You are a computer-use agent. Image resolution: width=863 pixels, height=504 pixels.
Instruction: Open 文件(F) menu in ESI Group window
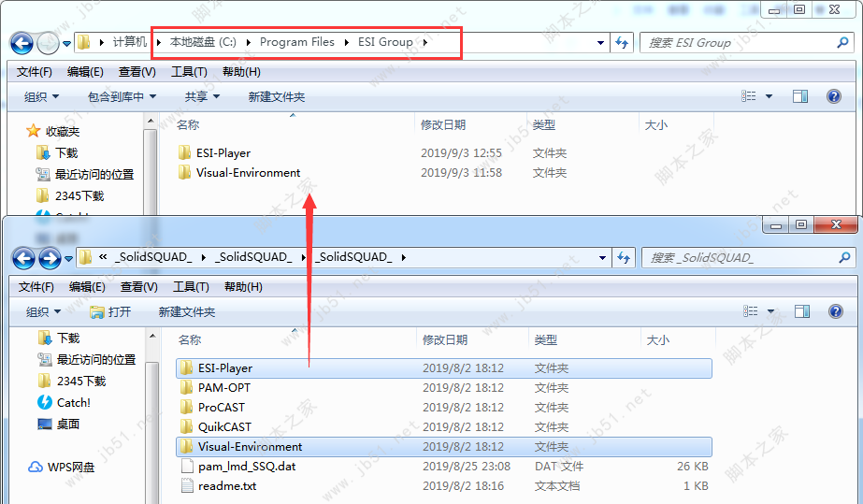click(x=34, y=72)
